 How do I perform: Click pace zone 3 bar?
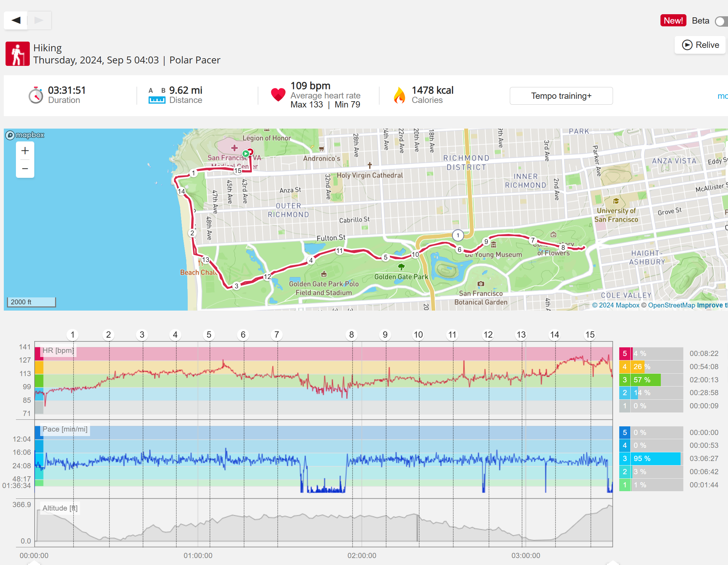[655, 459]
